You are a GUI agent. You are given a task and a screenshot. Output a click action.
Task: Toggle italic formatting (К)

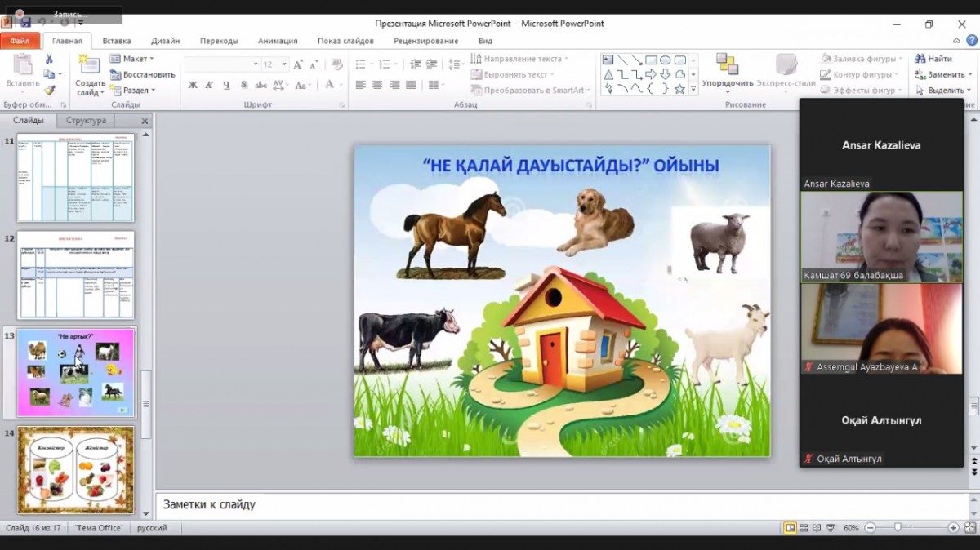tap(209, 85)
